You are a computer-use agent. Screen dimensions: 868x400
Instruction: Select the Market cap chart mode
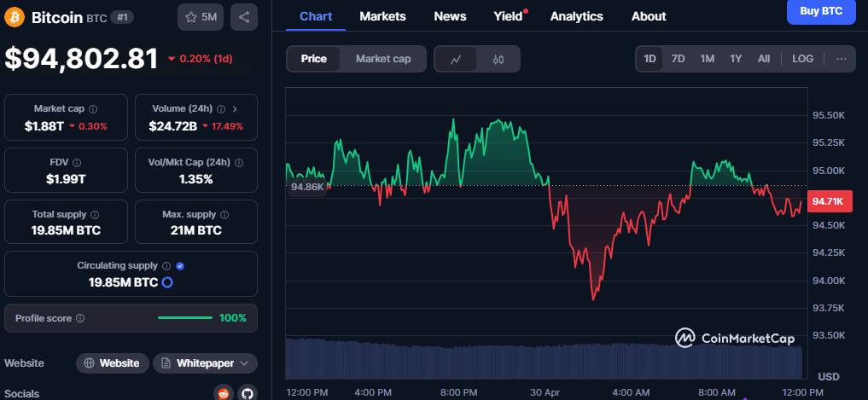(383, 59)
